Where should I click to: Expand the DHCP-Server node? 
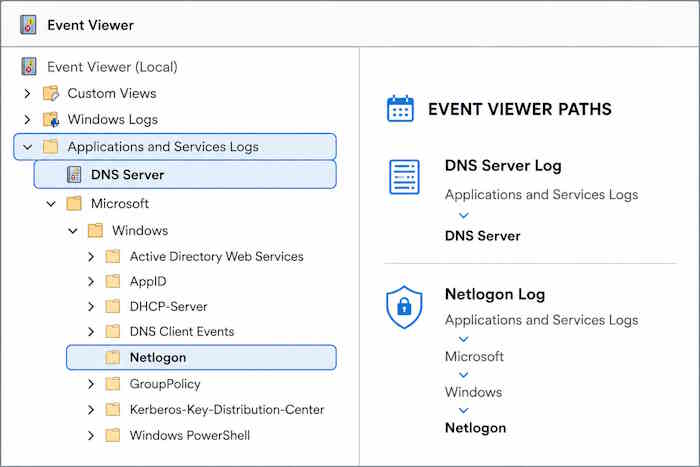[91, 306]
